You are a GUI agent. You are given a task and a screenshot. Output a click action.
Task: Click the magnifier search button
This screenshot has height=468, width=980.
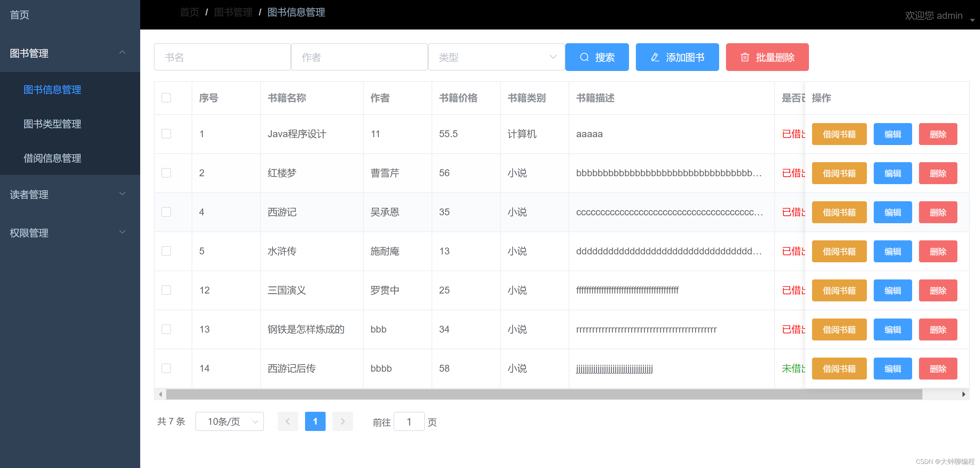pyautogui.click(x=596, y=57)
